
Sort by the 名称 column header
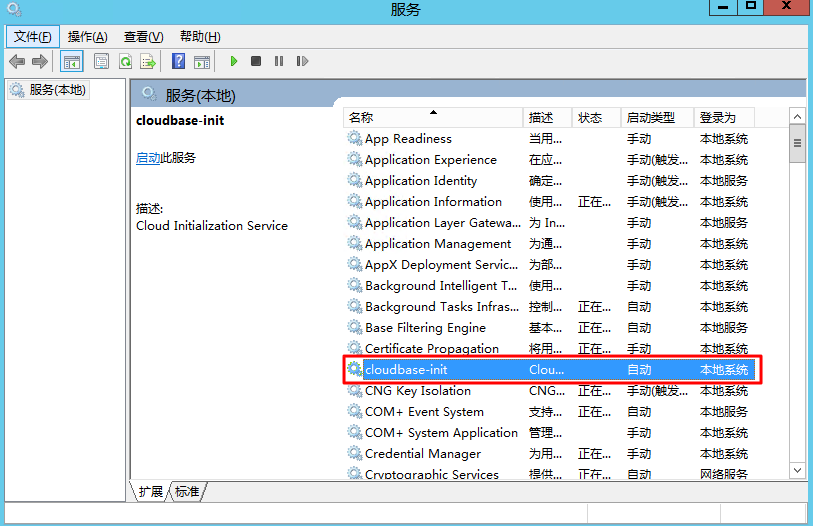433,118
